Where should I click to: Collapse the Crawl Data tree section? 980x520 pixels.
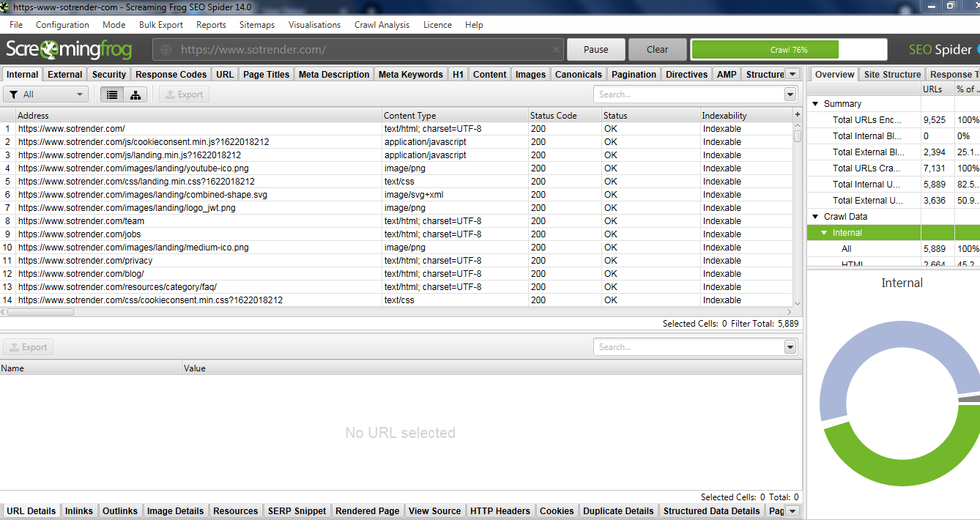815,217
